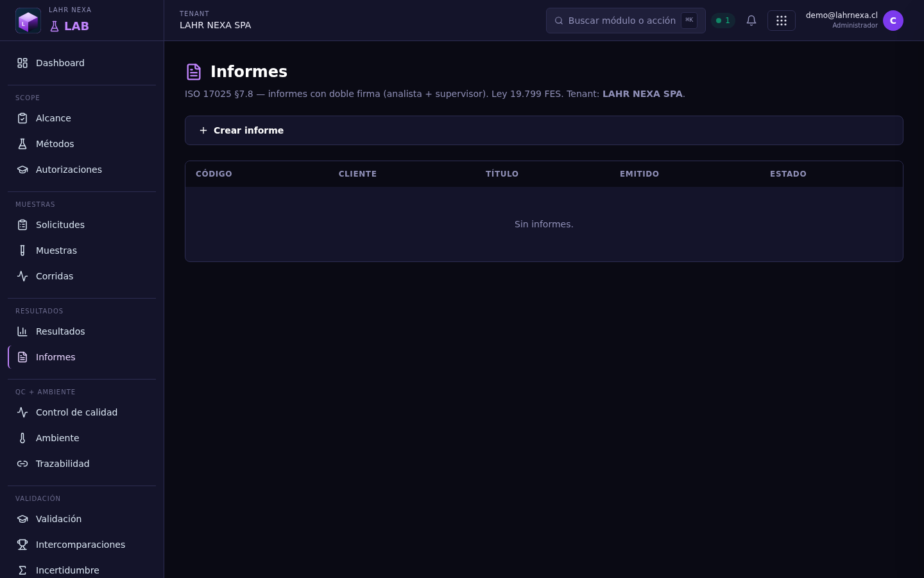Screen dimensions: 924x578
Task: Click the ESTADO column header
Action: click(788, 174)
